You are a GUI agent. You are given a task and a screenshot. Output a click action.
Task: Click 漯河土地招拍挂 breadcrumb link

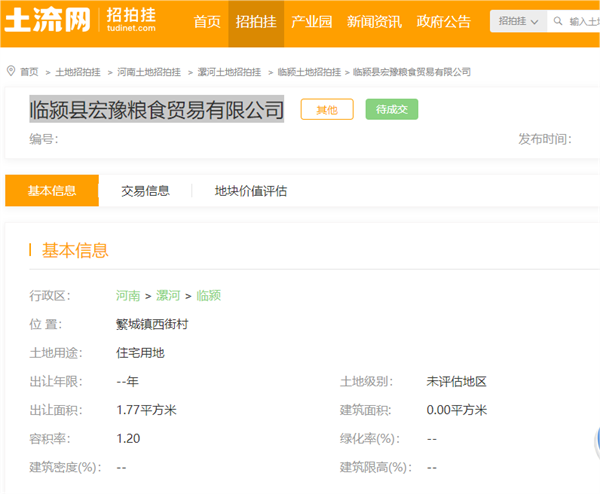click(x=229, y=72)
